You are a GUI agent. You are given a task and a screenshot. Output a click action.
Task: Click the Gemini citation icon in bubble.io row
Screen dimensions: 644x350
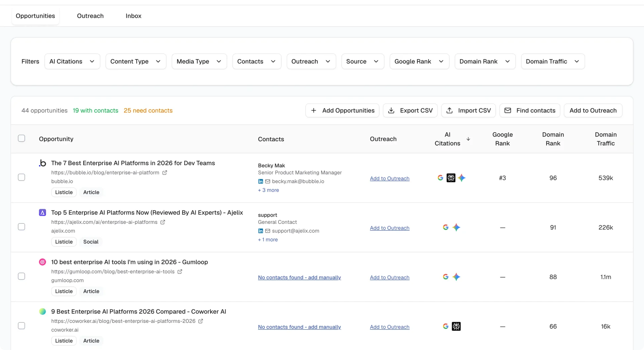click(x=462, y=178)
